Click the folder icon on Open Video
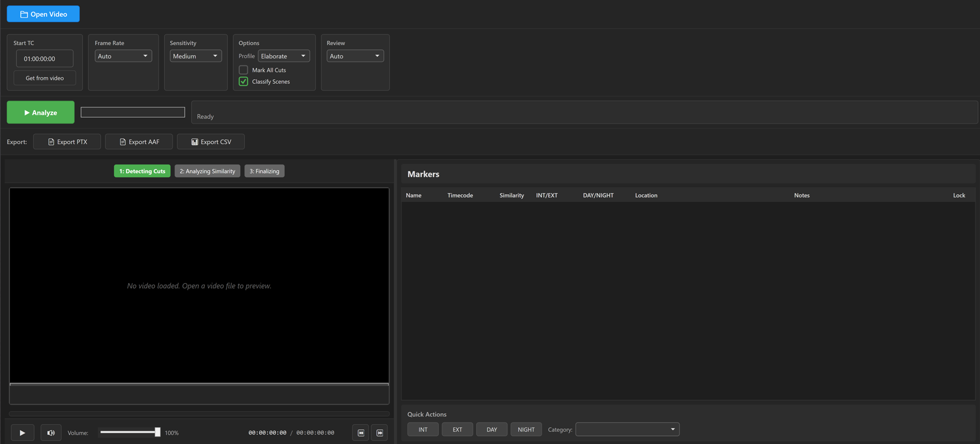This screenshot has height=444, width=980. click(x=24, y=14)
